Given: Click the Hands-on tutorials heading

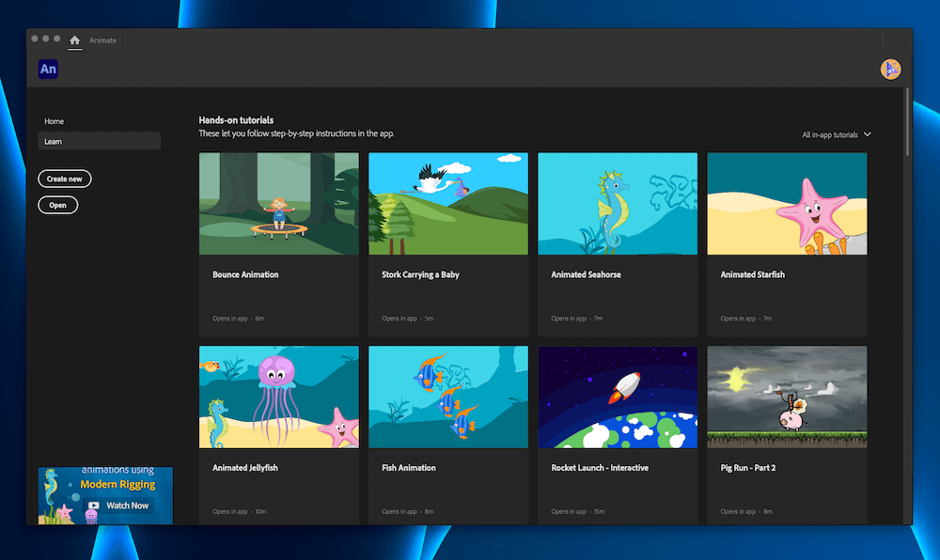Looking at the screenshot, I should coord(236,119).
